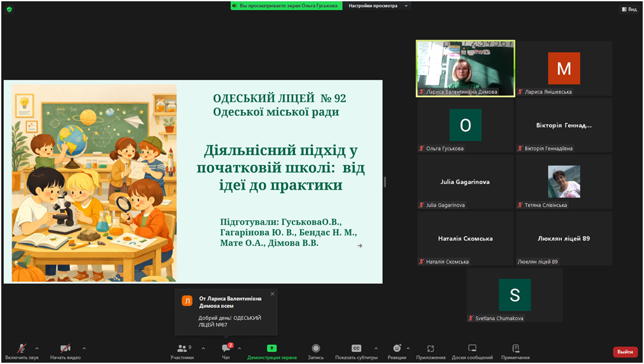644x364 pixels.
Task: Click the green Демонстрация экрана icon
Action: pyautogui.click(x=271, y=349)
